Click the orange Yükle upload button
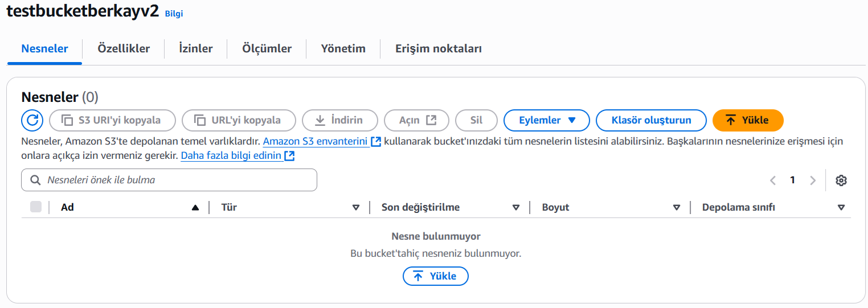The height and width of the screenshot is (308, 868). click(748, 120)
